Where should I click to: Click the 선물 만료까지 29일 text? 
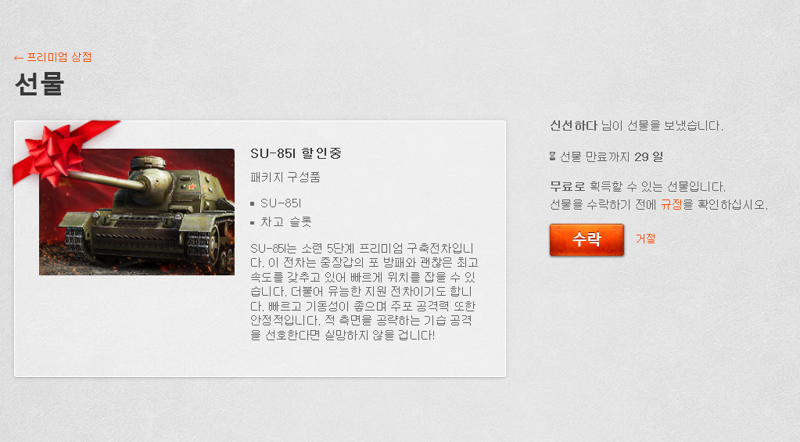611,157
